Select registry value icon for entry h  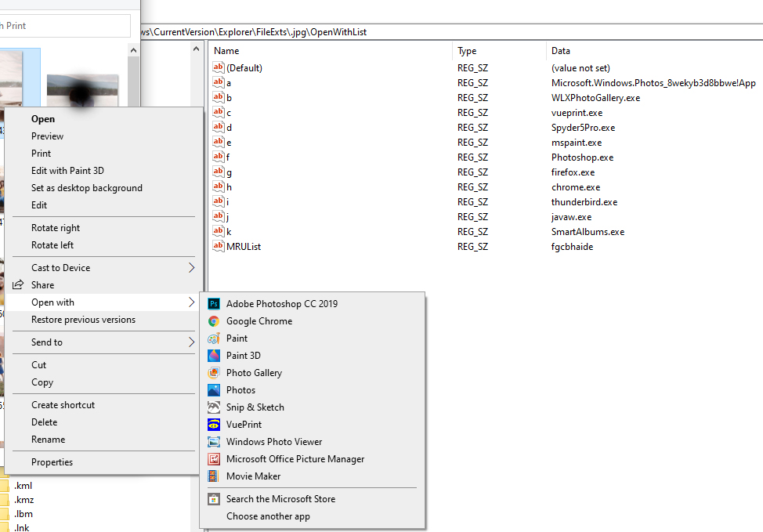[219, 186]
